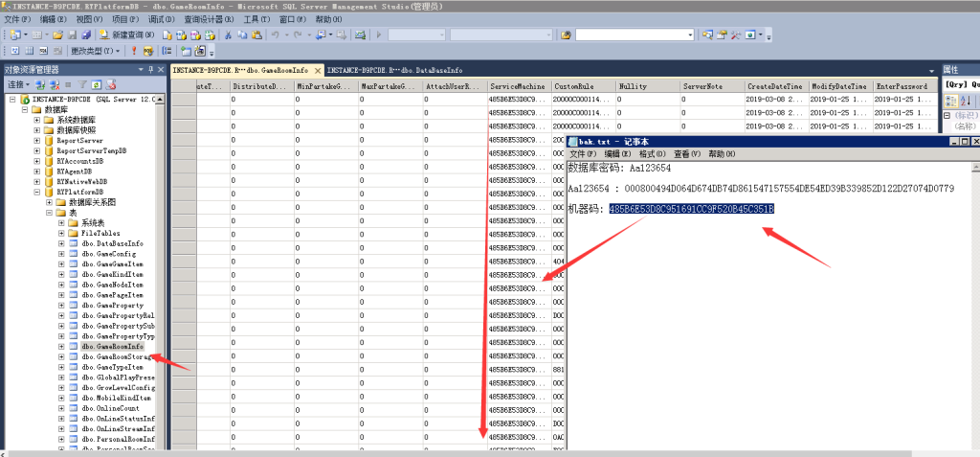Screen dimensions: 980x457
Task: Click the Cut scissors icon in toolbar
Action: click(229, 34)
